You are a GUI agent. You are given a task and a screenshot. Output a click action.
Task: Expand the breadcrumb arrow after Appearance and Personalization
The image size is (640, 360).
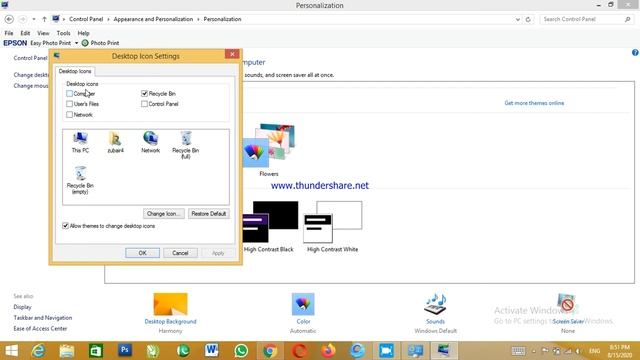pyautogui.click(x=198, y=19)
